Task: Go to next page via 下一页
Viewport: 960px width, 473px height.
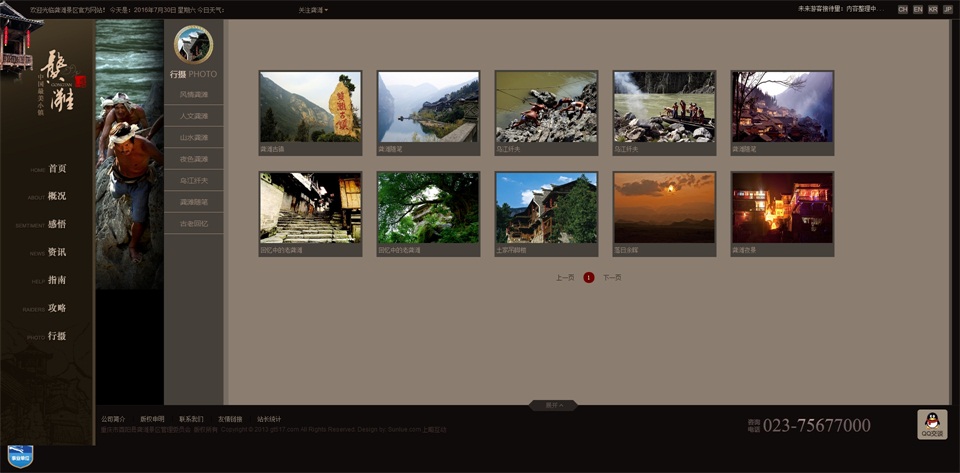Action: (x=612, y=277)
